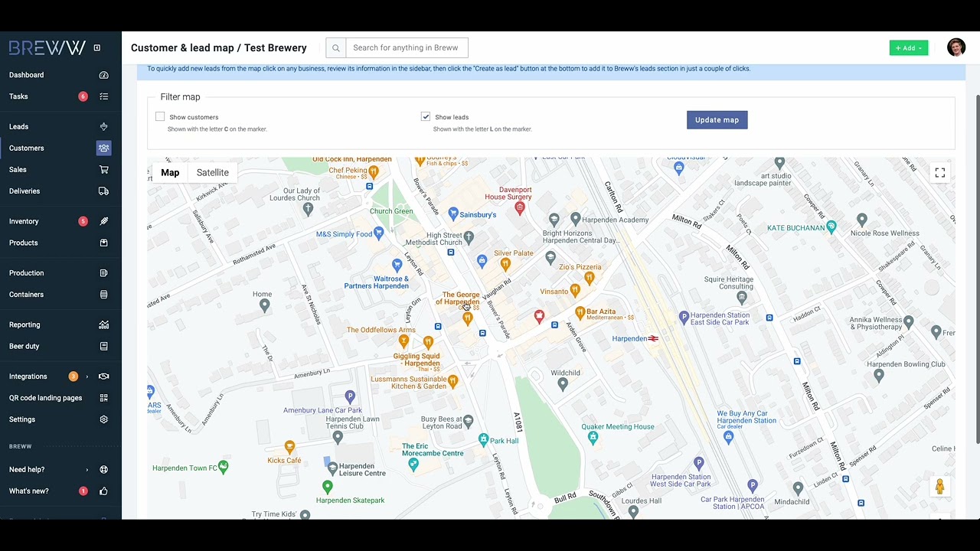The image size is (980, 551).
Task: Click the What's new thumbs-up icon
Action: click(103, 491)
